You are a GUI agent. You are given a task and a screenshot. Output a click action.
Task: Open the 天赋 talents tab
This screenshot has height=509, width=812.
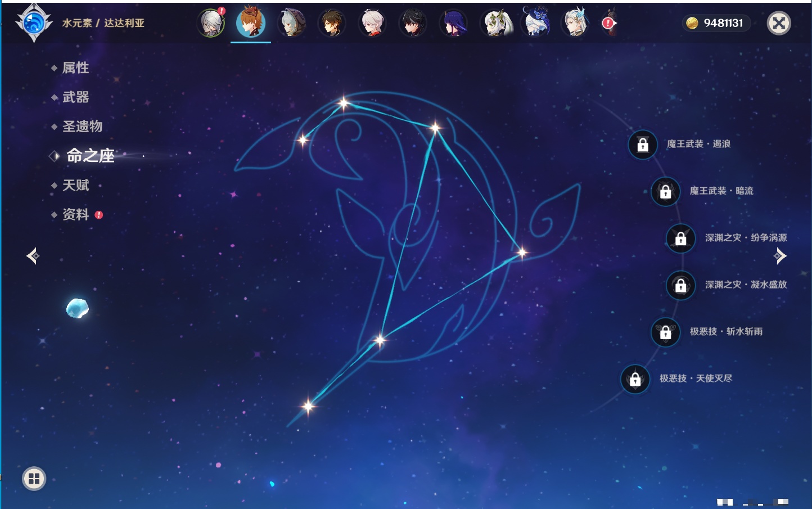point(75,185)
